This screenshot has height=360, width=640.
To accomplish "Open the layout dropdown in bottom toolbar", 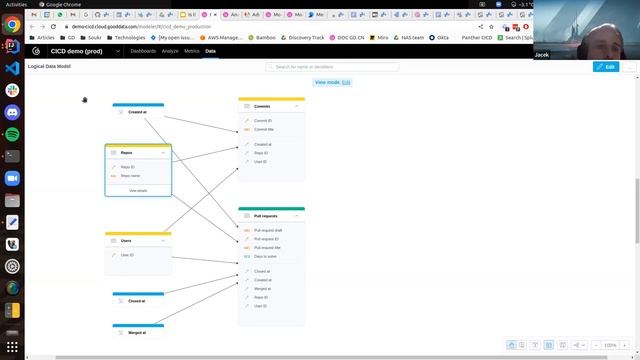I will [579, 345].
